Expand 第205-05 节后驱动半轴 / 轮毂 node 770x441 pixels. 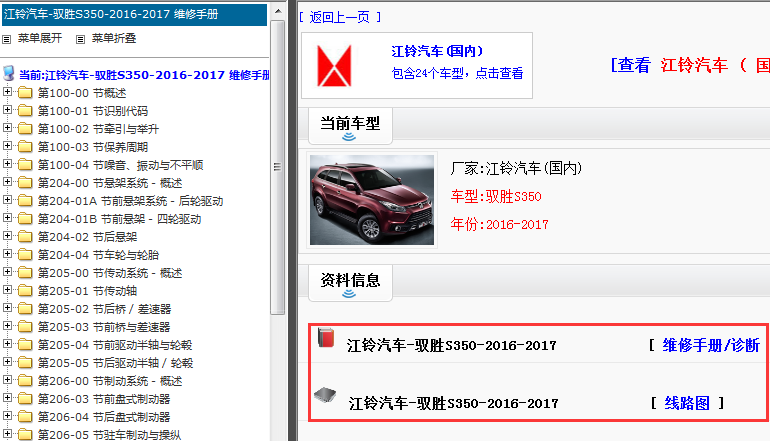point(7,362)
